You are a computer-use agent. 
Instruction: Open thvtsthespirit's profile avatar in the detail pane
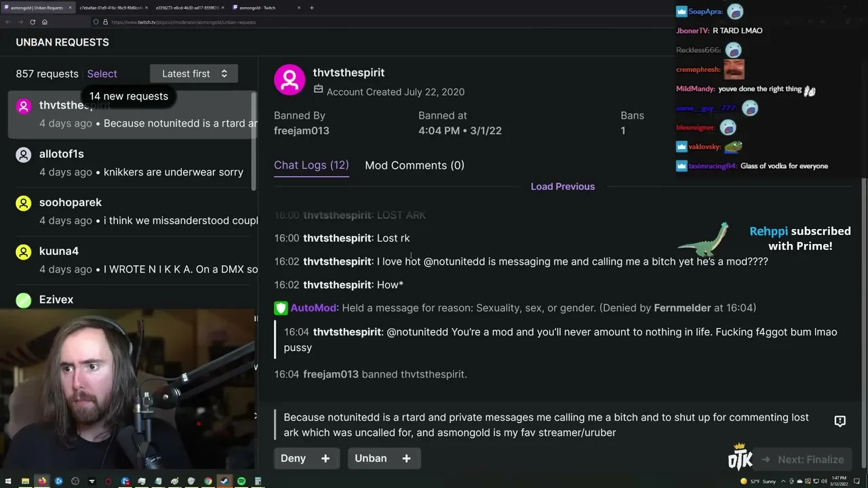click(x=290, y=80)
